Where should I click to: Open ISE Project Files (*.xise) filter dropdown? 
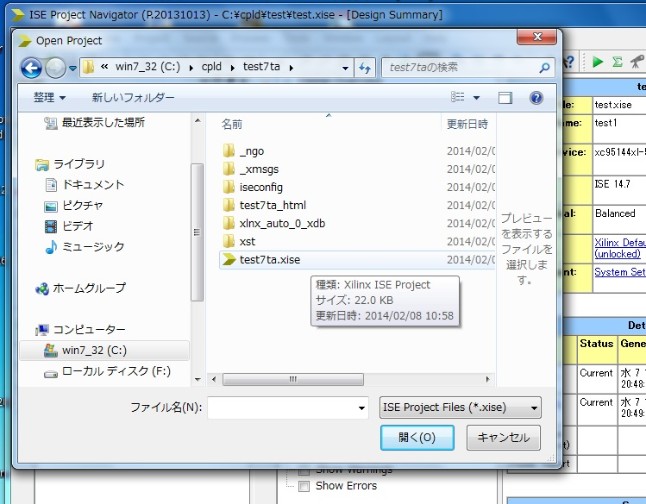460,408
